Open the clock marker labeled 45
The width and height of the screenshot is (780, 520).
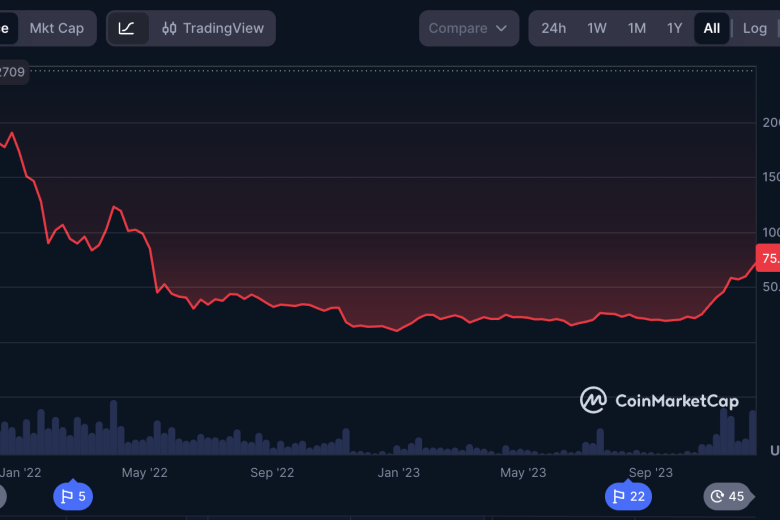727,496
